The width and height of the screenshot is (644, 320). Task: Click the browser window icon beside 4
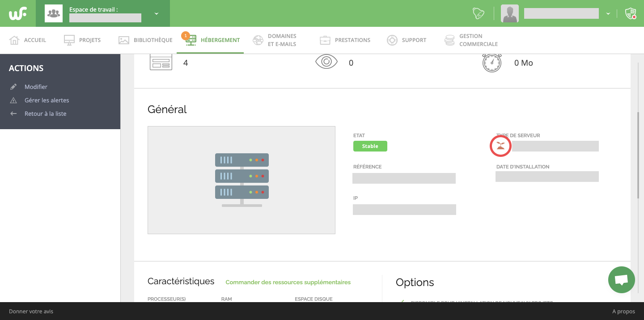161,62
